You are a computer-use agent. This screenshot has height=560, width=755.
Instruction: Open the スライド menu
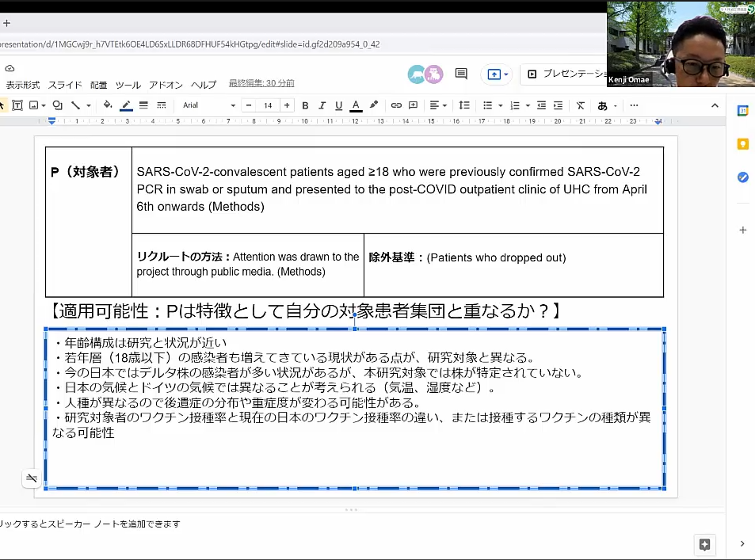[65, 85]
